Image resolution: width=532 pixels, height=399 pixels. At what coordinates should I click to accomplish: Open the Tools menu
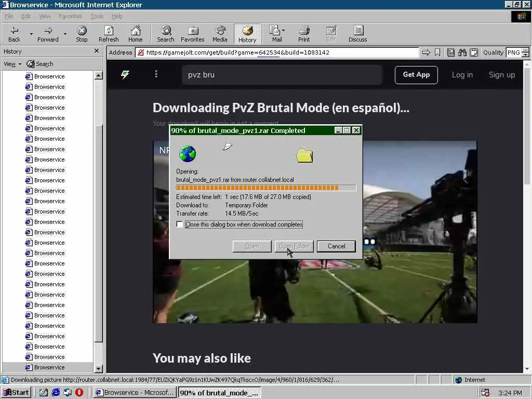point(97,16)
